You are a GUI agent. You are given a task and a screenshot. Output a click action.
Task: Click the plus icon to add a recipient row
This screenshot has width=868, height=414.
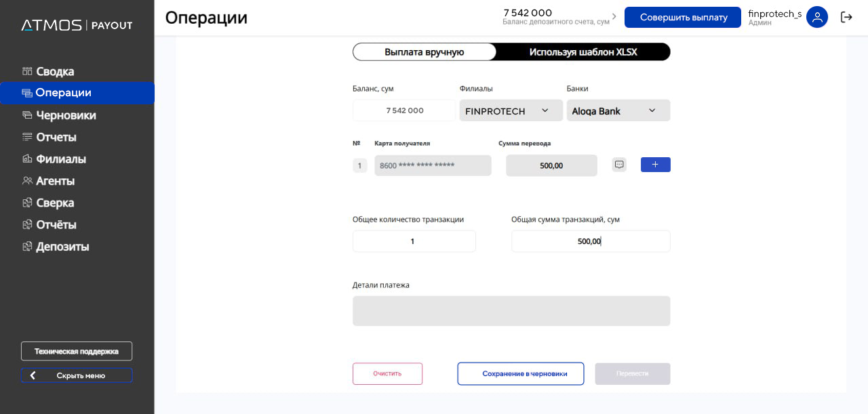click(x=655, y=164)
